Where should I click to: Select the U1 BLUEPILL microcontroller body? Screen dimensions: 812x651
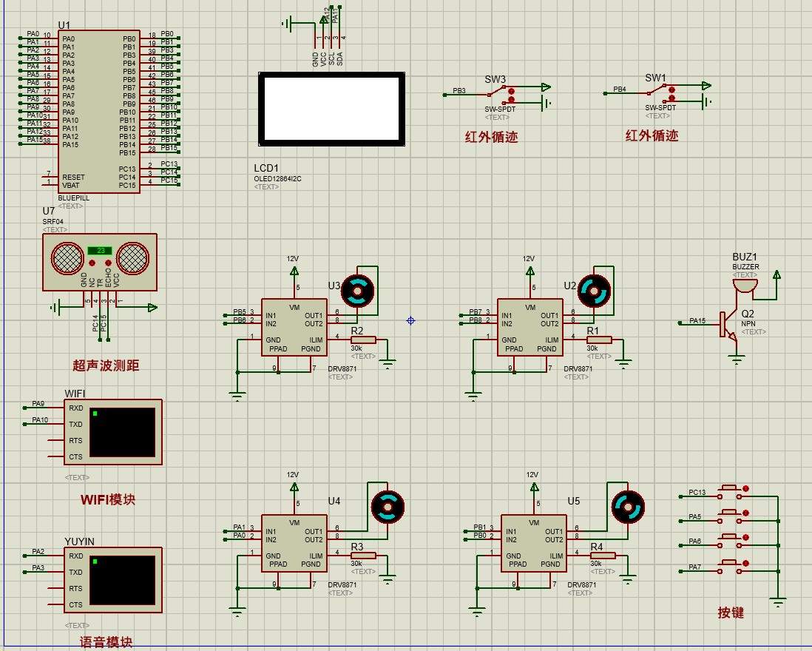tap(98, 112)
